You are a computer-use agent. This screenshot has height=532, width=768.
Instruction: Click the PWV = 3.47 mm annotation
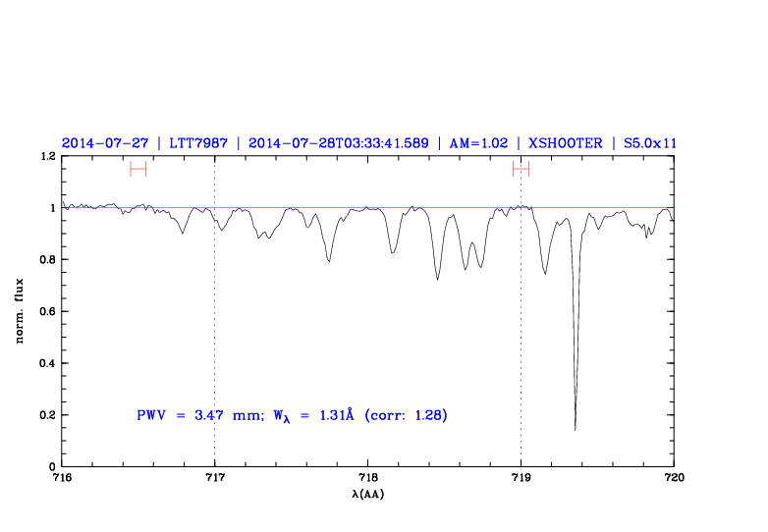(x=192, y=415)
